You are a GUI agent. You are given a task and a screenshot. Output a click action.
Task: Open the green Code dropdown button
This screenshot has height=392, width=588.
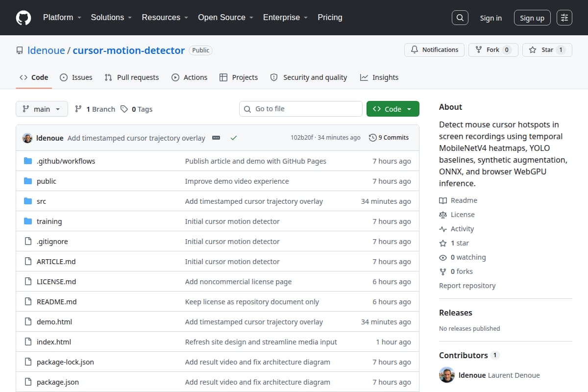pyautogui.click(x=393, y=109)
